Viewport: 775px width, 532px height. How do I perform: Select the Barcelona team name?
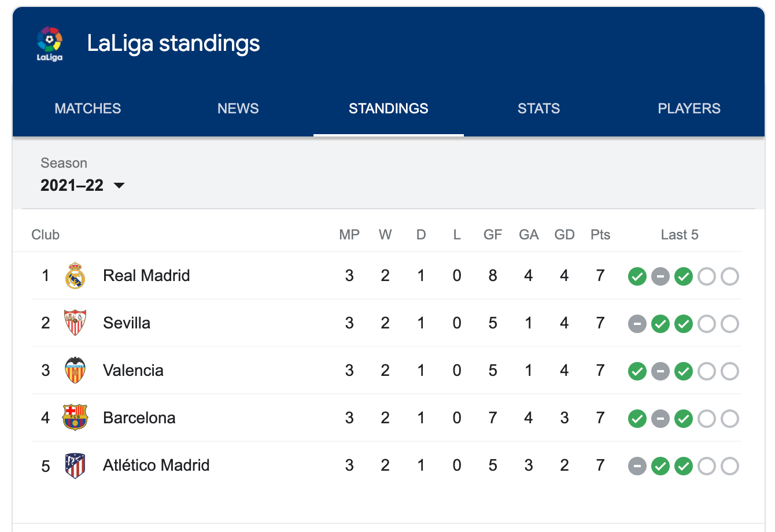(139, 418)
